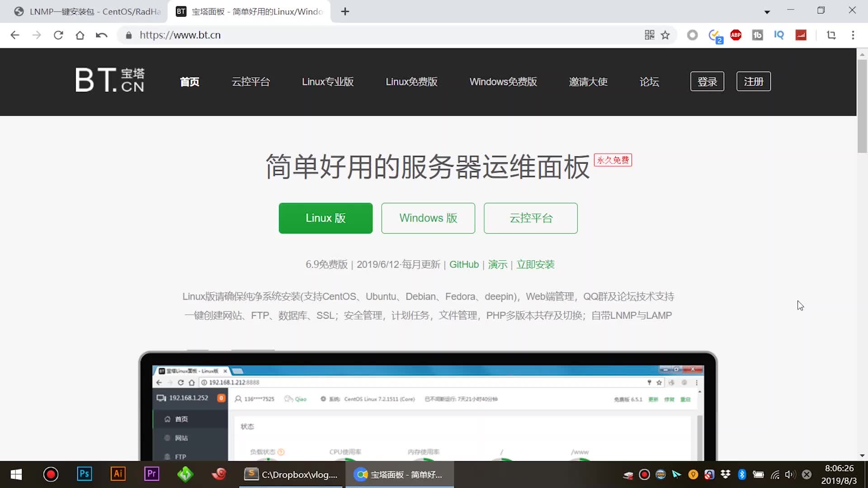This screenshot has height=488, width=868.
Task: Select the 宝塔面板 browser tab
Action: (x=249, y=12)
